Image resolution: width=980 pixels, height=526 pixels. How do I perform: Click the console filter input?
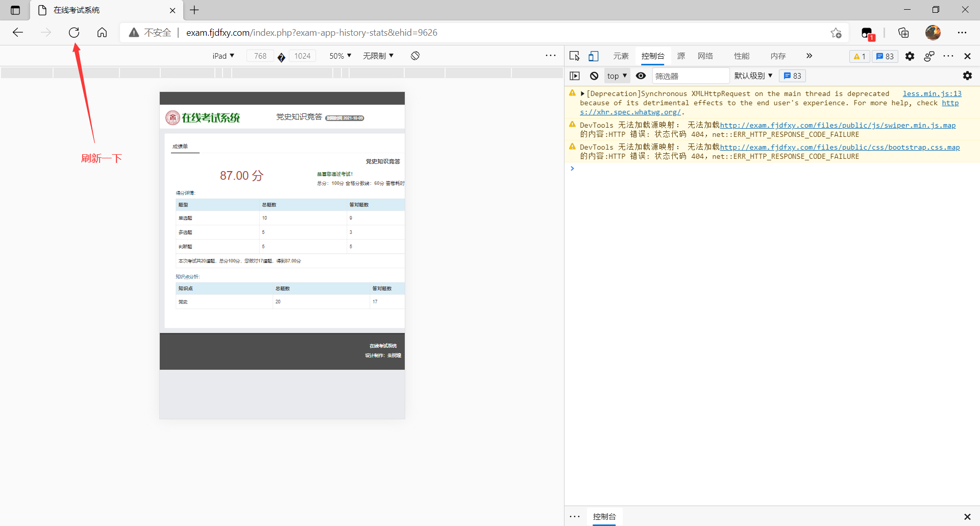click(x=691, y=76)
